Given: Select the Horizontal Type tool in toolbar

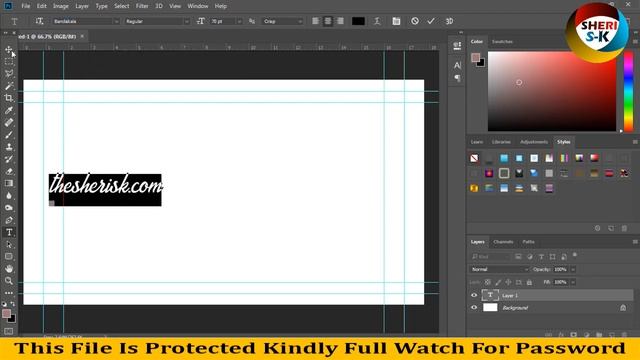Looking at the screenshot, I should click(x=9, y=232).
